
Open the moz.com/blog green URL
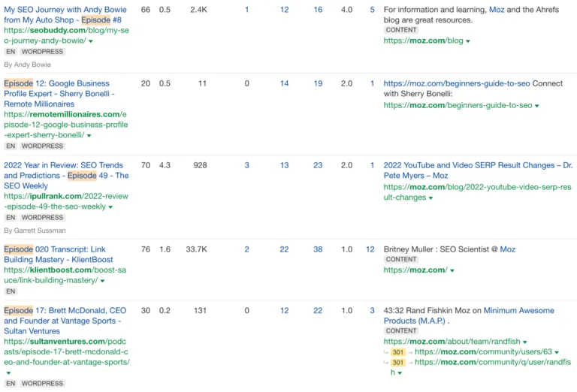(x=423, y=41)
